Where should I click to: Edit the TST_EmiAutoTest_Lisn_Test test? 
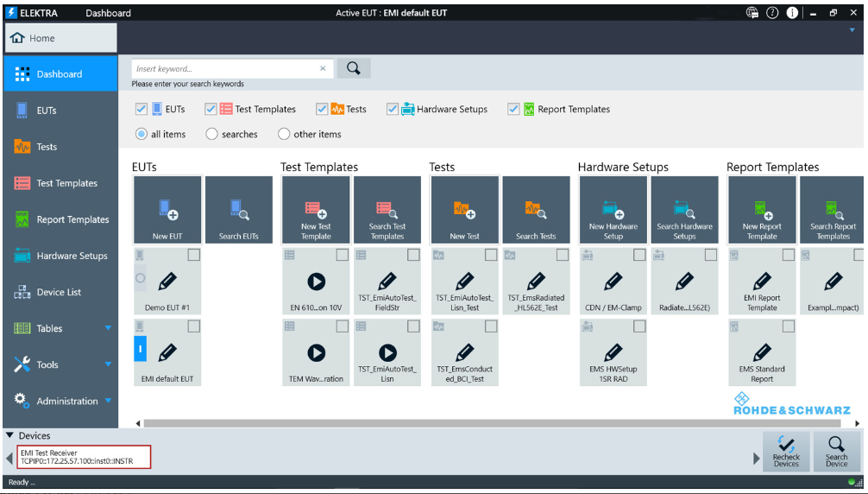coord(465,282)
